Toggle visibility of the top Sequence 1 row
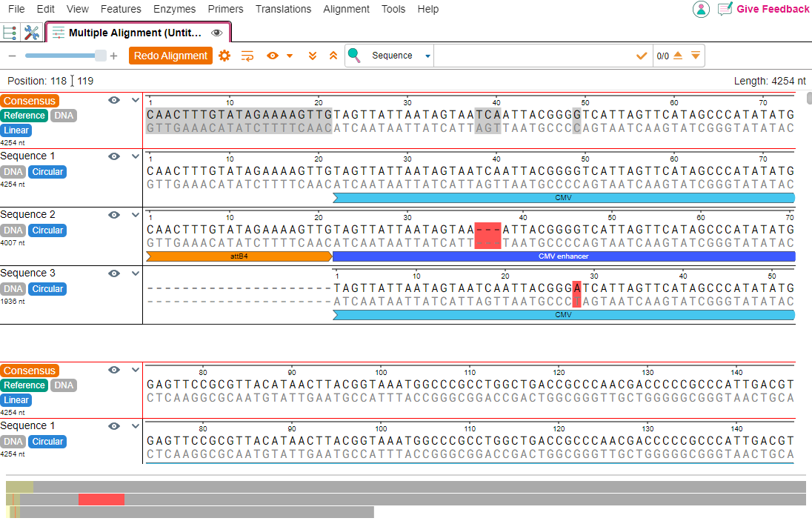 point(114,156)
